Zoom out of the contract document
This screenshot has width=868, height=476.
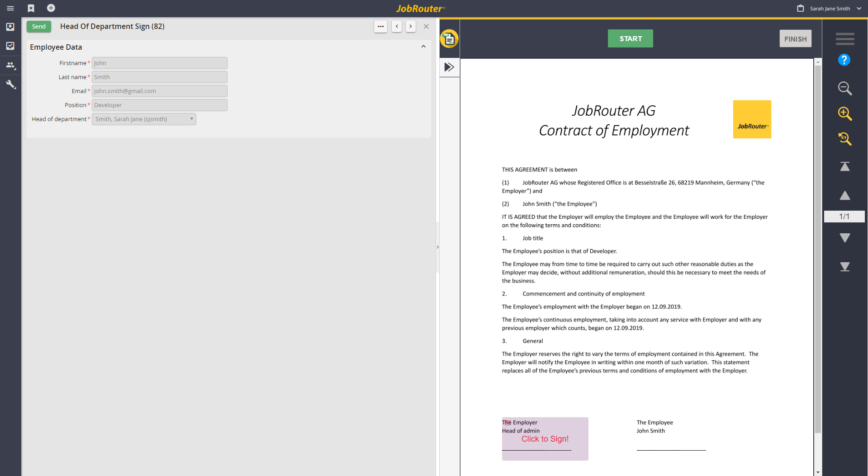tap(844, 89)
